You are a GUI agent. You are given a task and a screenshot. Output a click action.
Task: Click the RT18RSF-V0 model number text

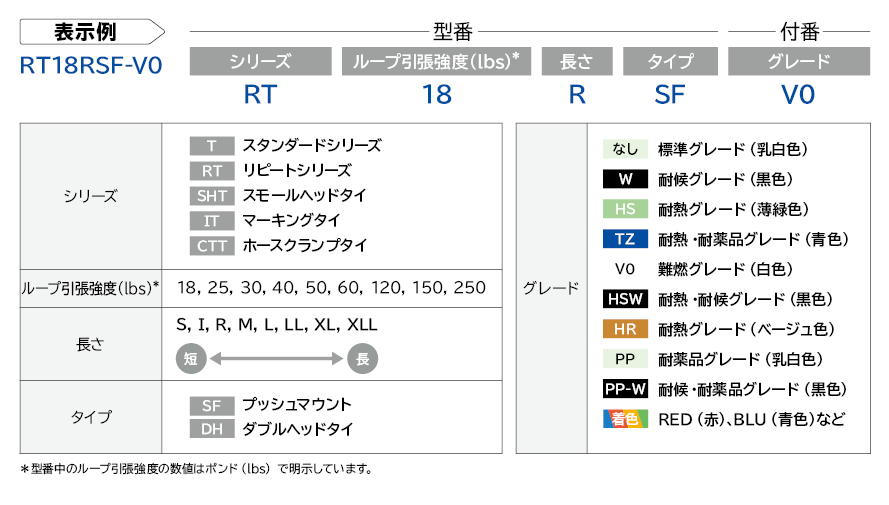point(91,66)
